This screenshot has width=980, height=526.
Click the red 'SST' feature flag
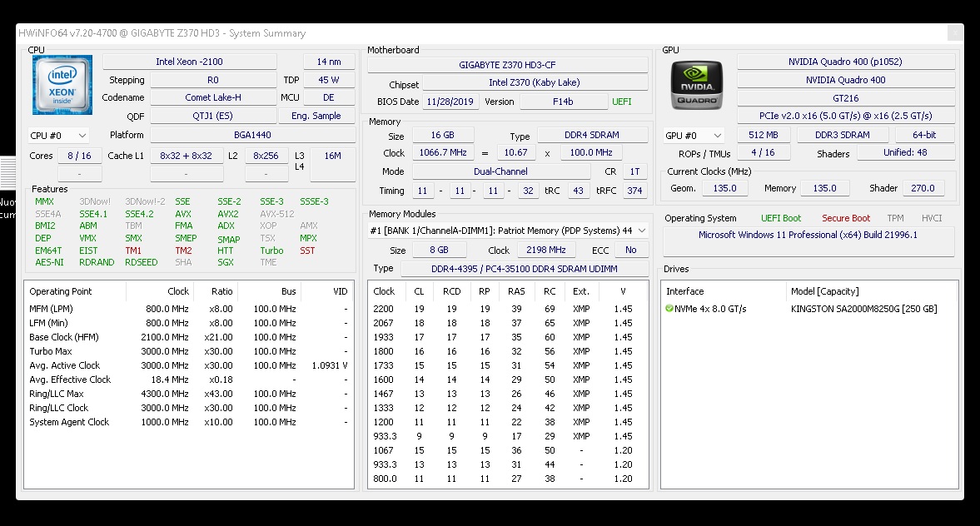click(307, 251)
